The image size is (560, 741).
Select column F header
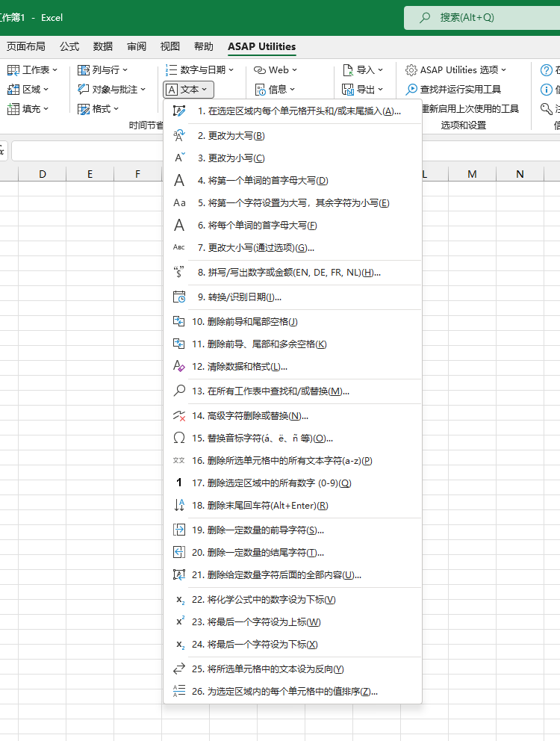(x=137, y=174)
